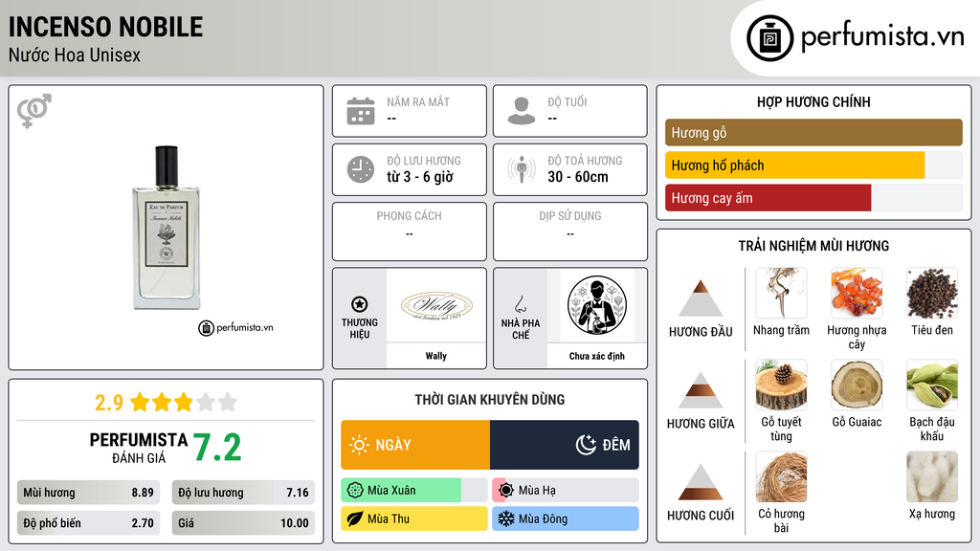Click the person icon for Độ tuổi
Screen dimensions: 980x551
pos(522,111)
